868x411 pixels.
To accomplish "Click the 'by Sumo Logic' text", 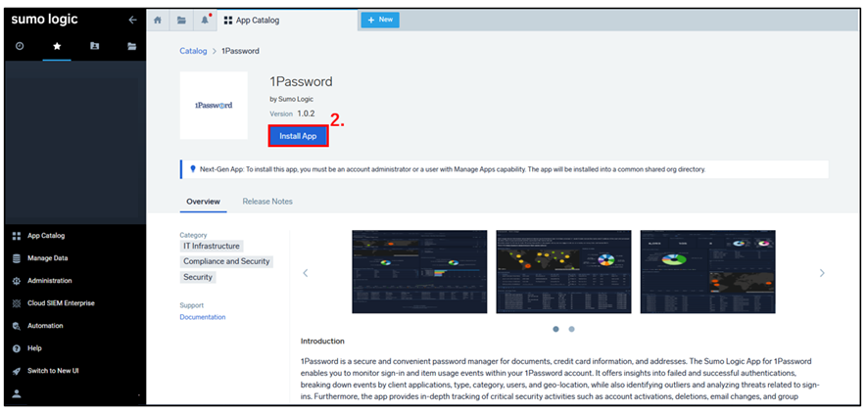I will click(292, 100).
